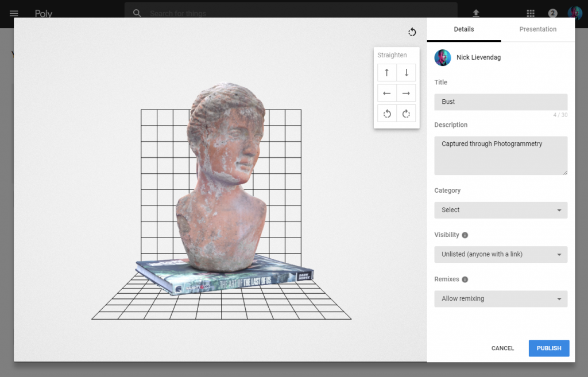Toggle the Straighten panel rotate icon
The height and width of the screenshot is (377, 588).
coord(412,32)
